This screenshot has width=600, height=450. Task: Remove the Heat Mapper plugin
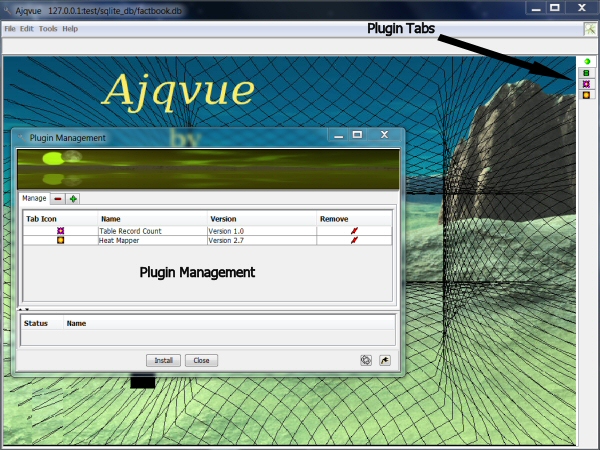354,241
